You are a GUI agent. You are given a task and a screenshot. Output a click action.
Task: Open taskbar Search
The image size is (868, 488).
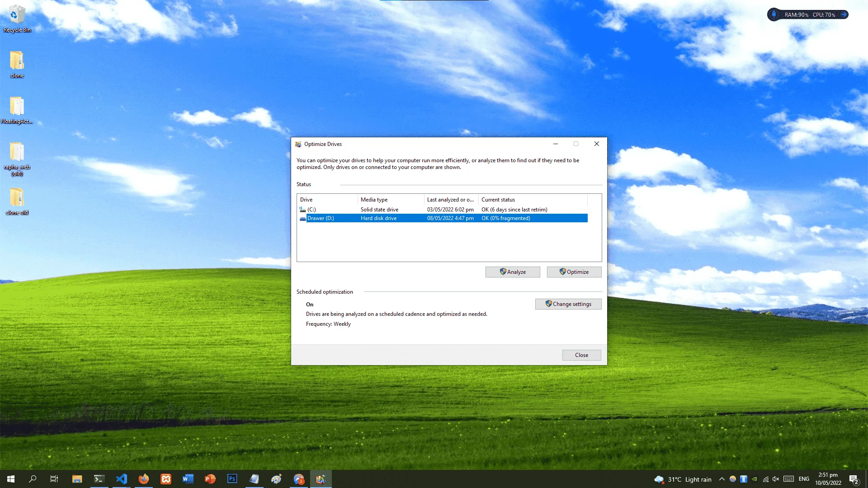tap(33, 479)
